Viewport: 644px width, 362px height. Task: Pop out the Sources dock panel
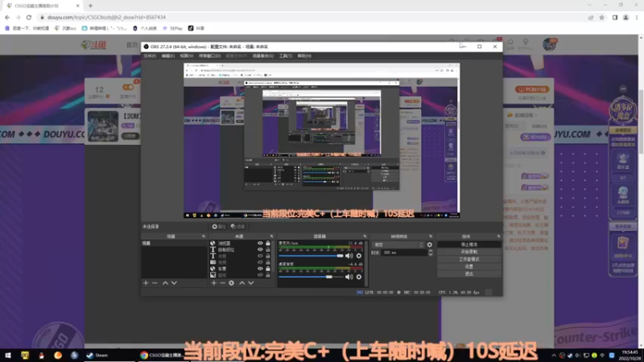click(271, 237)
